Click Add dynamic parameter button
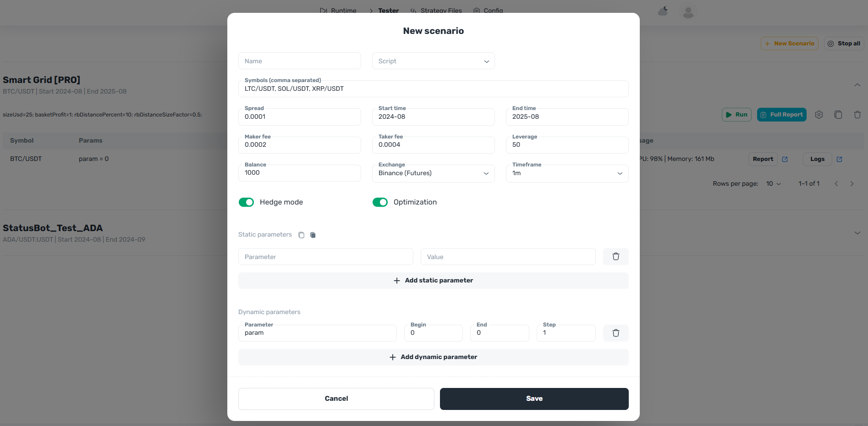 point(433,357)
